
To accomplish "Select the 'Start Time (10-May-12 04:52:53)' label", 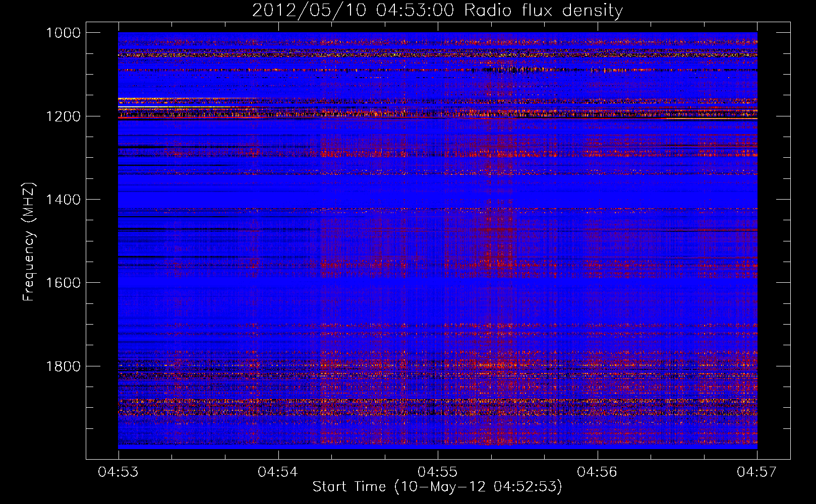I will (437, 487).
